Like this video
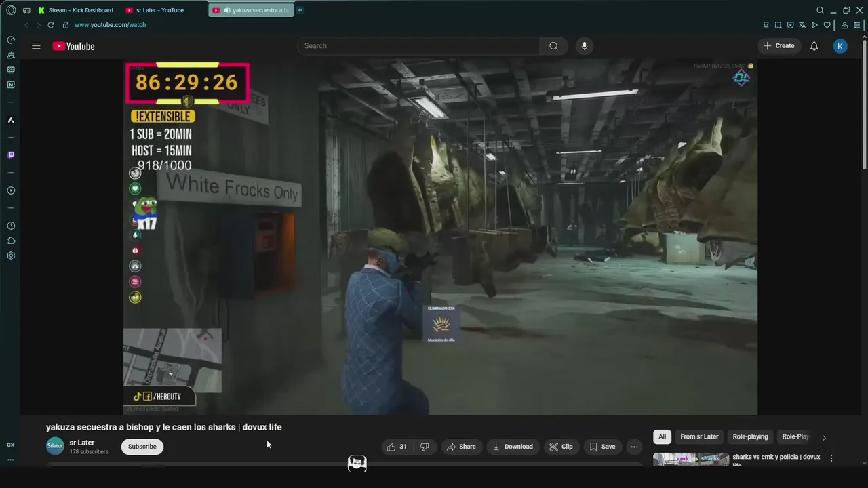 click(396, 447)
